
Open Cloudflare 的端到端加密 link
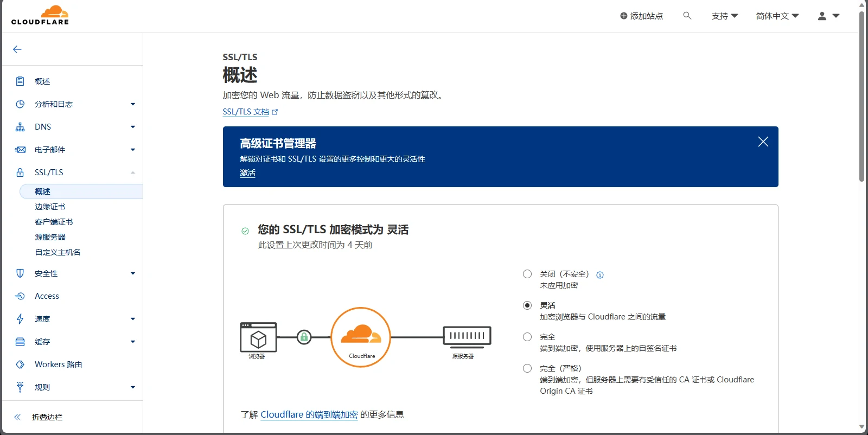[x=309, y=414]
